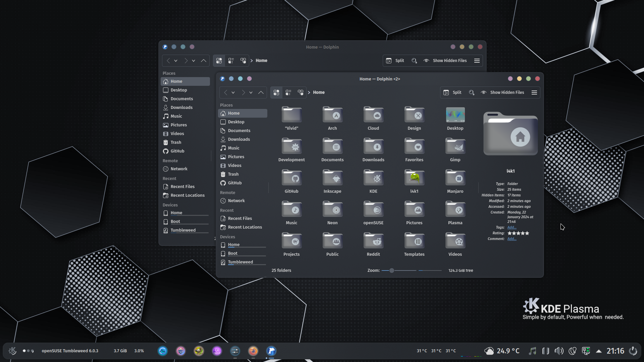644x362 pixels.
Task: Expand back-history dropdown in back Dolphin window
Action: (x=176, y=61)
